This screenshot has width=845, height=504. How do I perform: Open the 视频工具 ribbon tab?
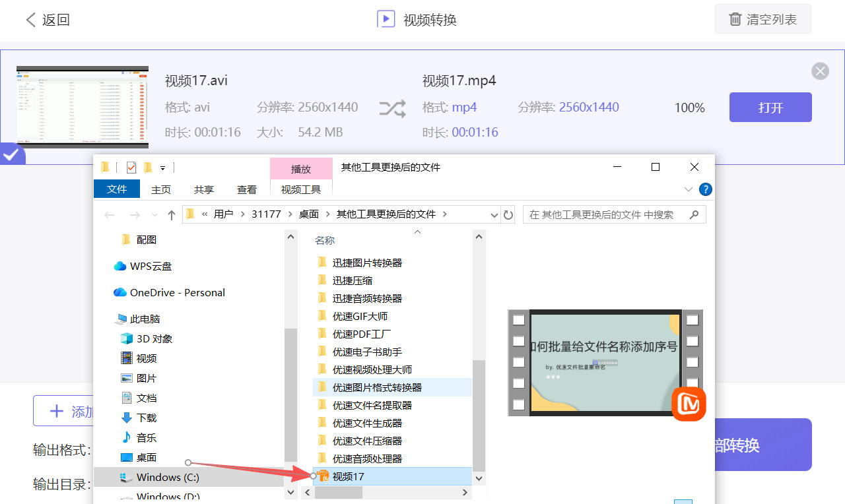[x=301, y=189]
